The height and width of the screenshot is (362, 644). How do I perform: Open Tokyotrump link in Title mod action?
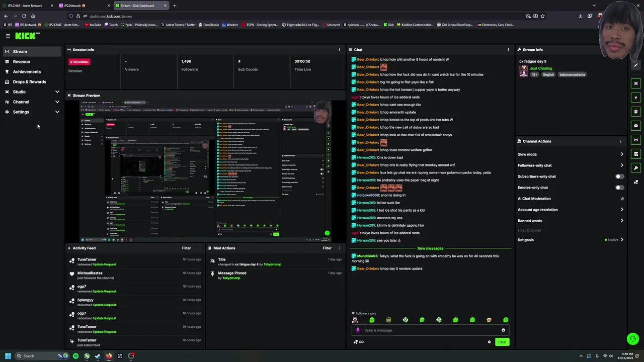pos(272,264)
